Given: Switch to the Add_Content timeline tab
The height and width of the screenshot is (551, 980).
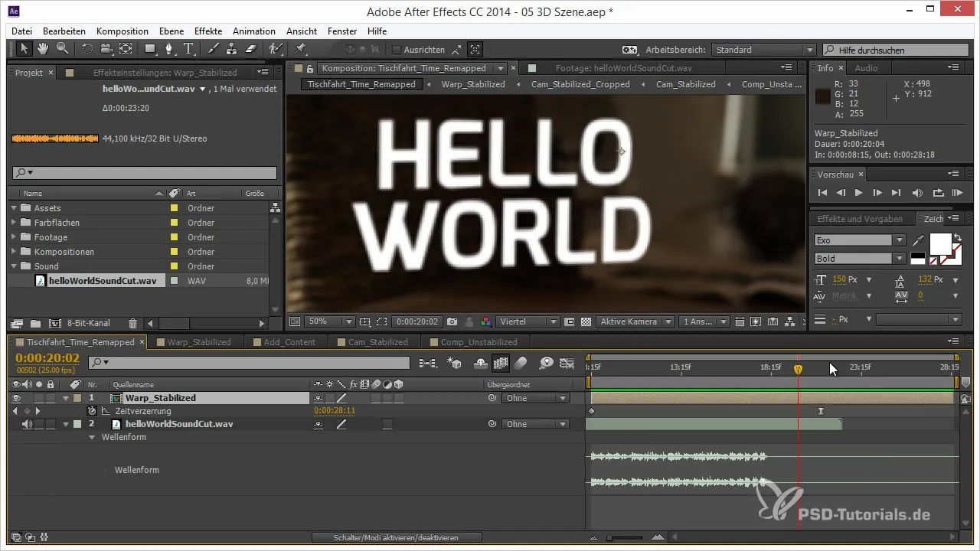Looking at the screenshot, I should [x=289, y=342].
